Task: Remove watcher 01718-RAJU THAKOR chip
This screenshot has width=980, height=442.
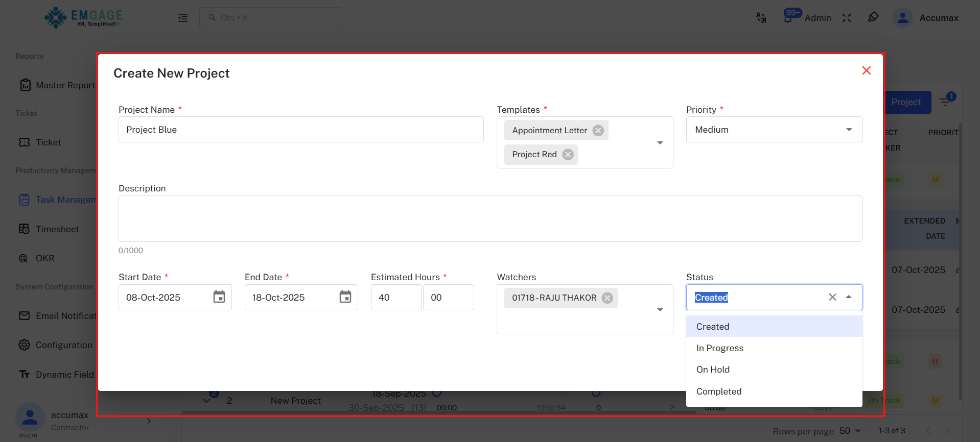Action: pyautogui.click(x=607, y=298)
